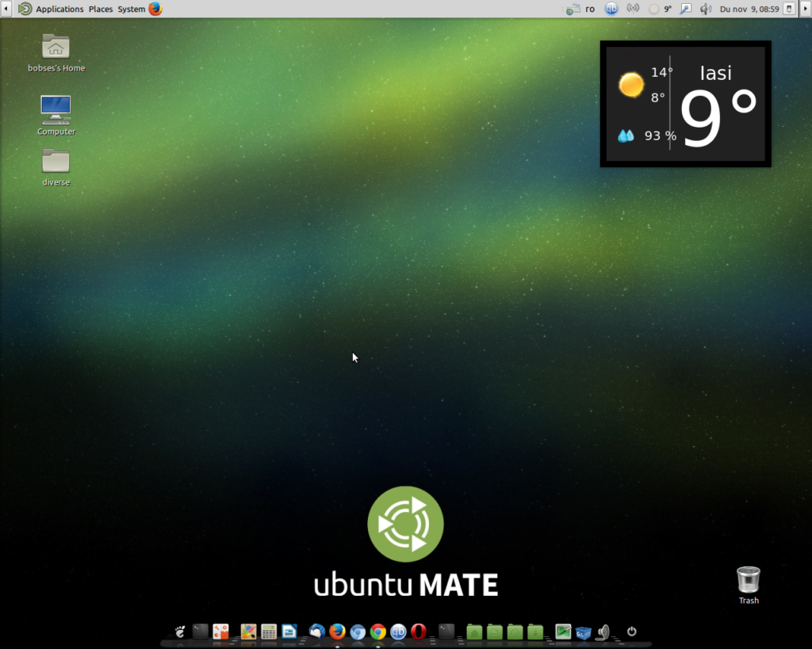This screenshot has height=649, width=812.
Task: Switch the 'ro' keyboard layout indicator
Action: (590, 9)
